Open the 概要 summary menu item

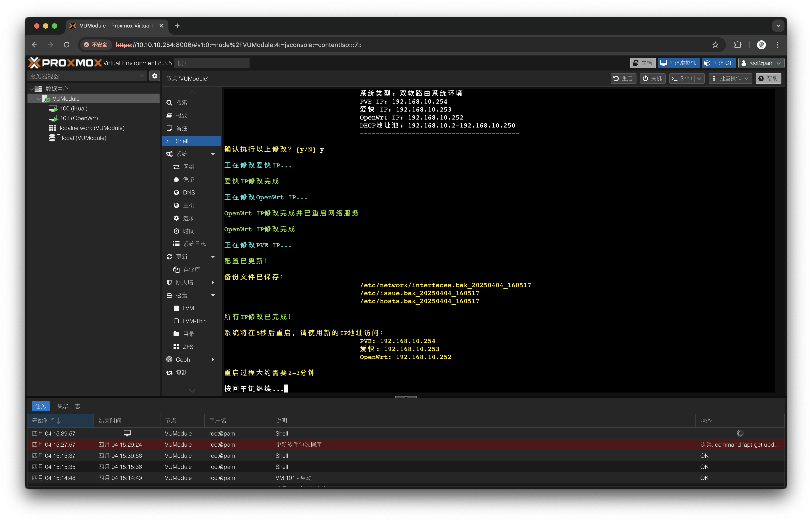click(x=182, y=115)
